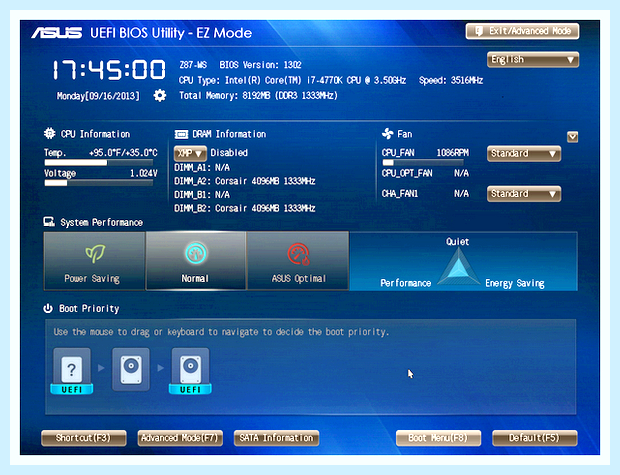The width and height of the screenshot is (620, 475).
Task: Click Exit/Advanced Mode button
Action: point(522,31)
